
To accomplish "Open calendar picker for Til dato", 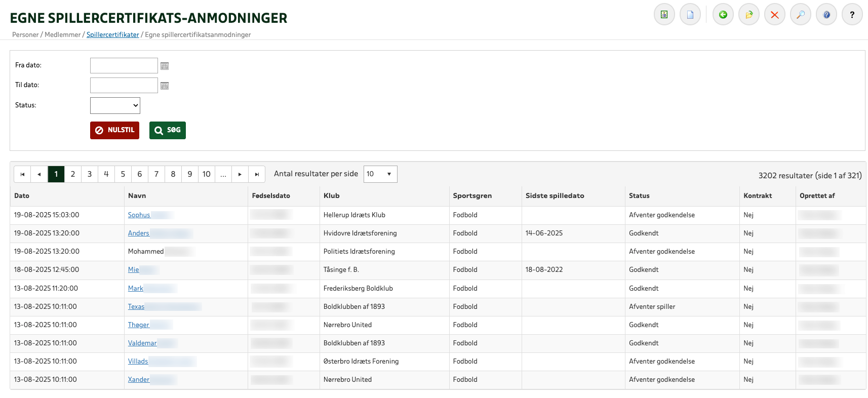I will coord(165,86).
